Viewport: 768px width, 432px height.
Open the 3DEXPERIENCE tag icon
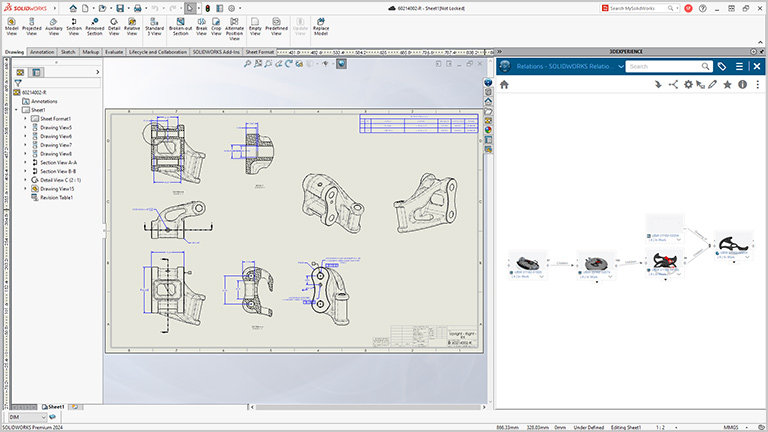point(721,66)
